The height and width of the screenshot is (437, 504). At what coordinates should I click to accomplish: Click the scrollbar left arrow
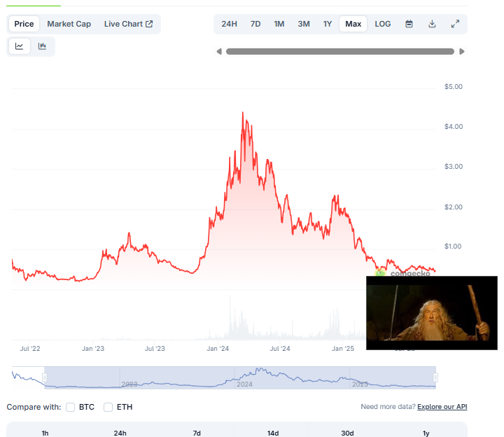point(219,51)
